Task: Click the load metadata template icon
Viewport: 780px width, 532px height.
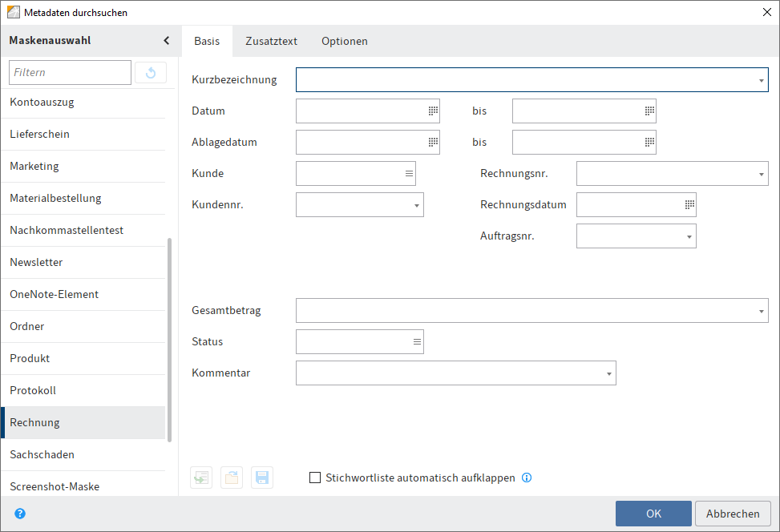Action: point(201,478)
